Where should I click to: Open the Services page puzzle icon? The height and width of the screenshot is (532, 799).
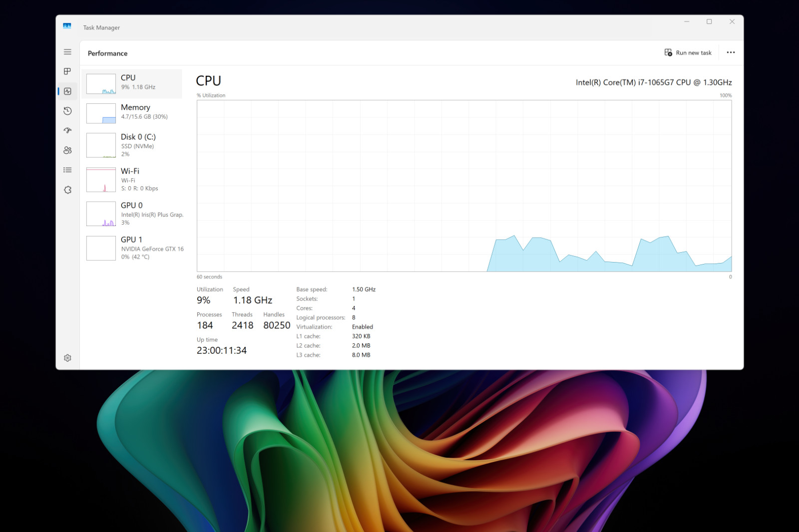(x=67, y=190)
